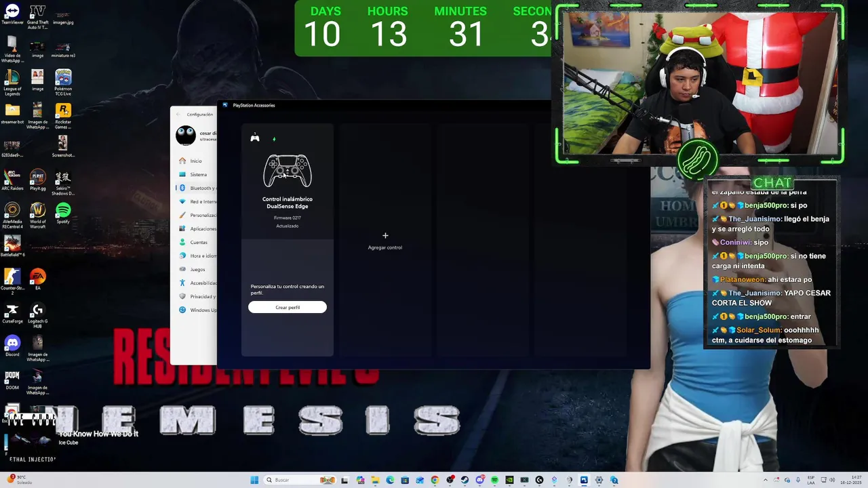The height and width of the screenshot is (488, 868).
Task: Click the ESP LAA language indicator
Action: pyautogui.click(x=811, y=480)
